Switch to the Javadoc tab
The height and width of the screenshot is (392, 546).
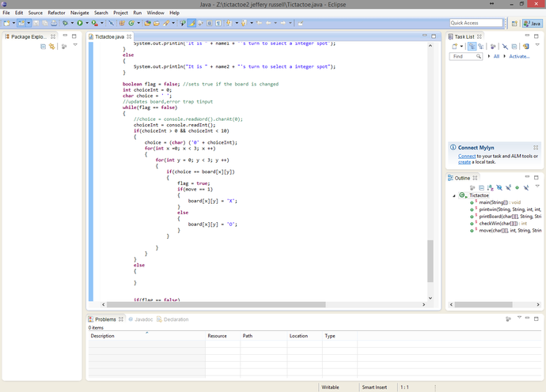point(142,319)
